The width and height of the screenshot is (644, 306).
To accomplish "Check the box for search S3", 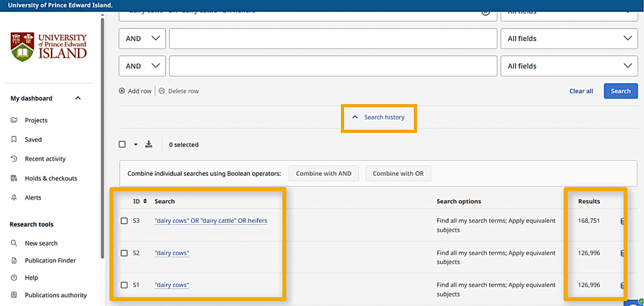I will point(123,221).
